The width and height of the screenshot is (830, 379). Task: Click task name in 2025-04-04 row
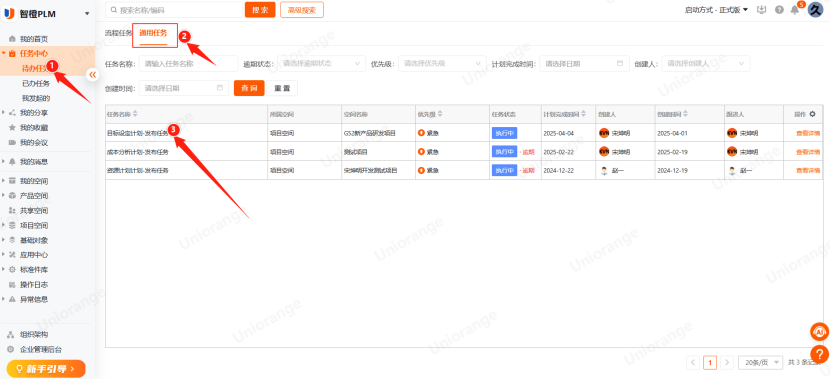(x=138, y=133)
